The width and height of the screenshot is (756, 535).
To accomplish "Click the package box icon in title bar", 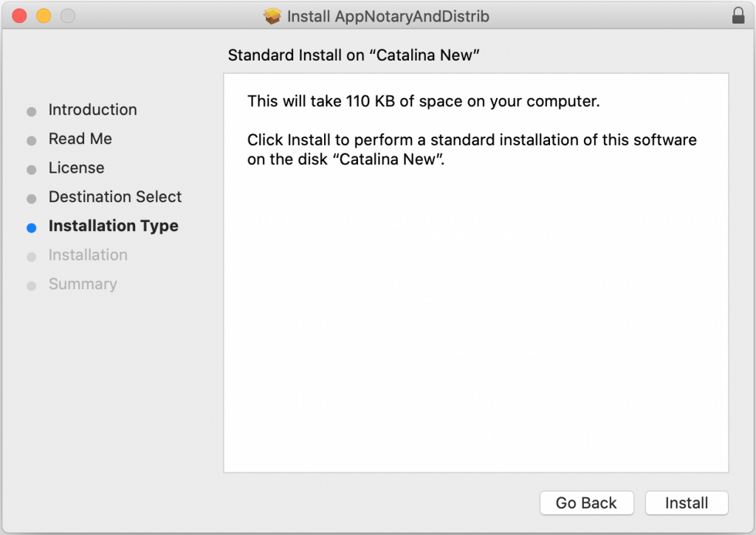I will coord(272,15).
